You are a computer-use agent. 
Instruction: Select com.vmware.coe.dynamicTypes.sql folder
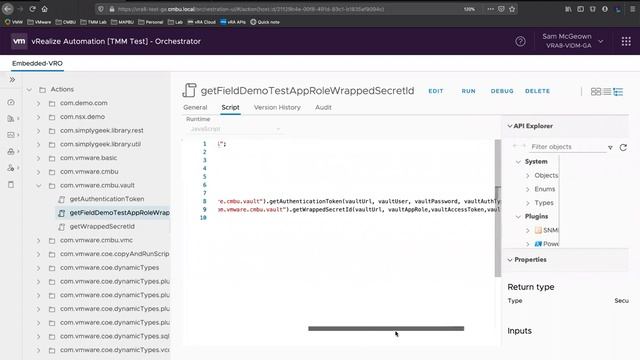coord(115,336)
